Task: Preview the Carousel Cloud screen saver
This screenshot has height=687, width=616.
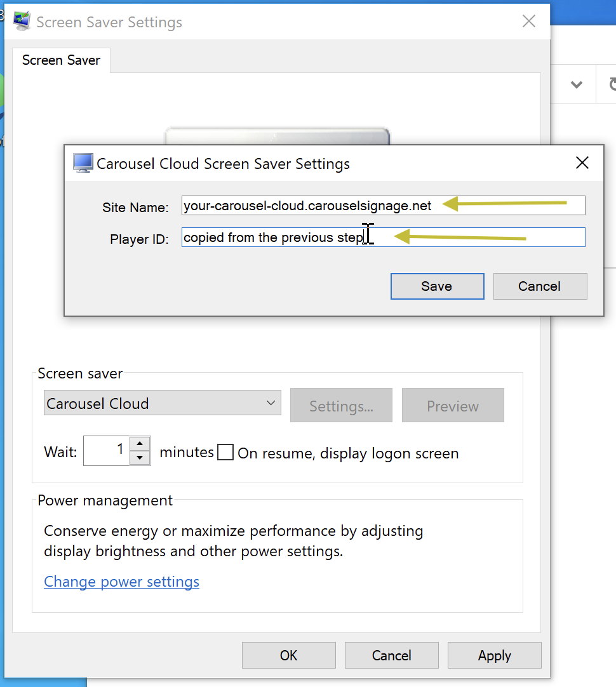Action: [x=452, y=405]
